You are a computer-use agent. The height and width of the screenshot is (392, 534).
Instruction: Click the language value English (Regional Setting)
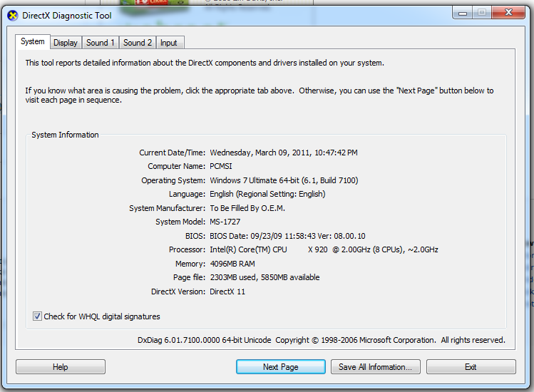coord(267,194)
